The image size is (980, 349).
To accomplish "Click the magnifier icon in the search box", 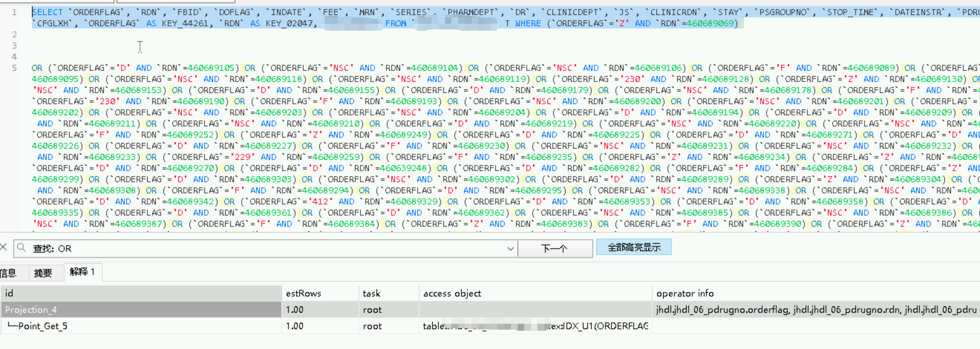I will [x=21, y=248].
